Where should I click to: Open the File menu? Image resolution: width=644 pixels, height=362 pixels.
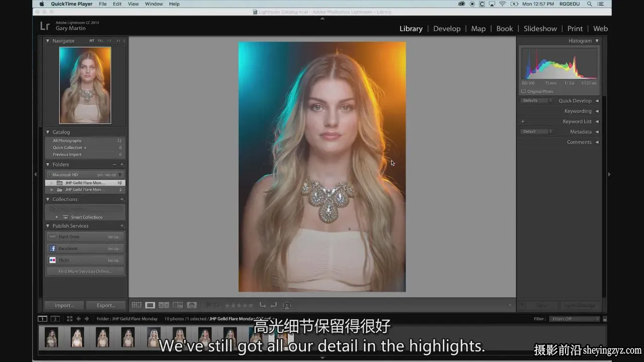[103, 4]
